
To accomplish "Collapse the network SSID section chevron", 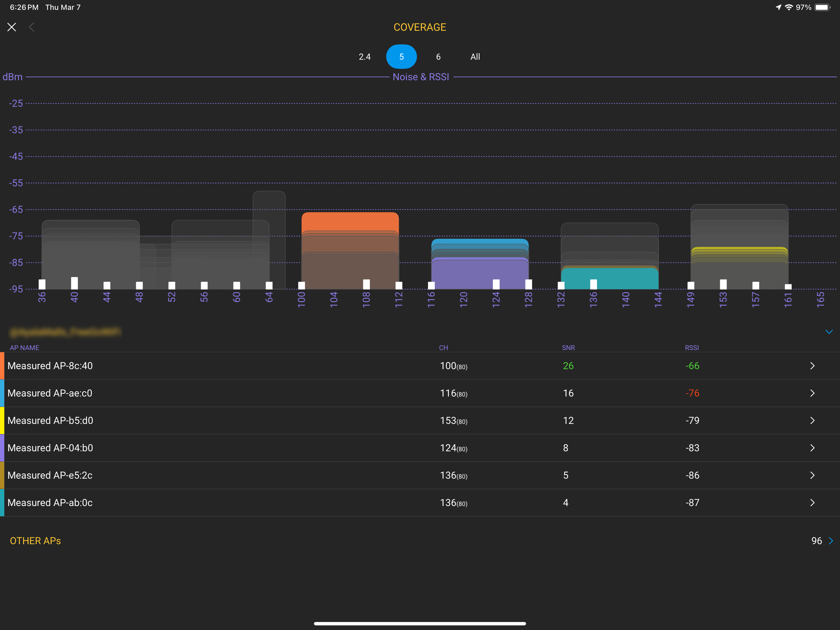I will click(x=829, y=332).
